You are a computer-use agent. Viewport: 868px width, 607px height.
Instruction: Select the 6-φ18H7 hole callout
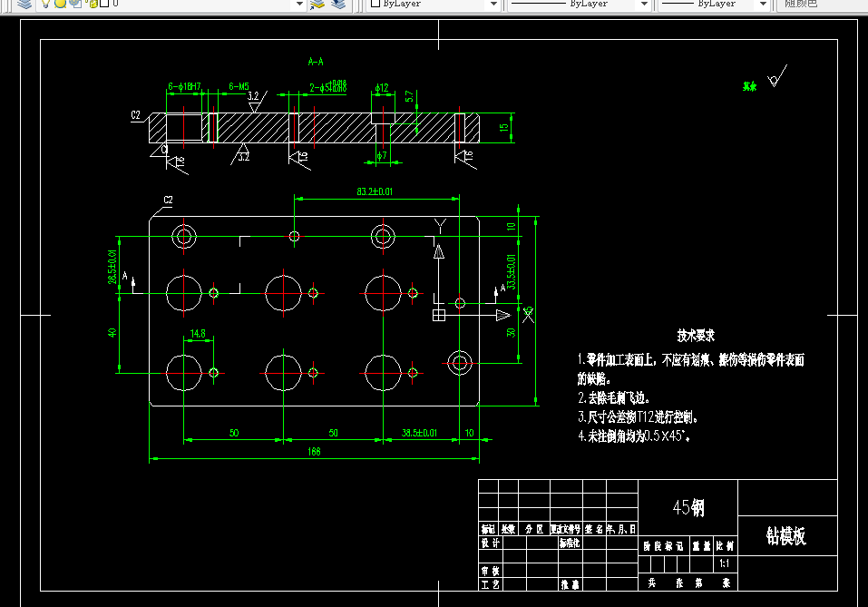click(x=184, y=86)
